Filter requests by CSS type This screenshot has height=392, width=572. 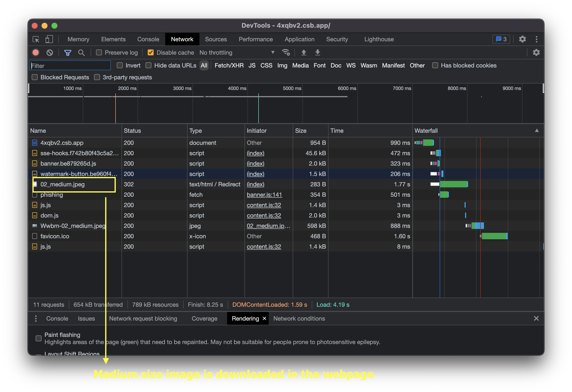coord(266,65)
